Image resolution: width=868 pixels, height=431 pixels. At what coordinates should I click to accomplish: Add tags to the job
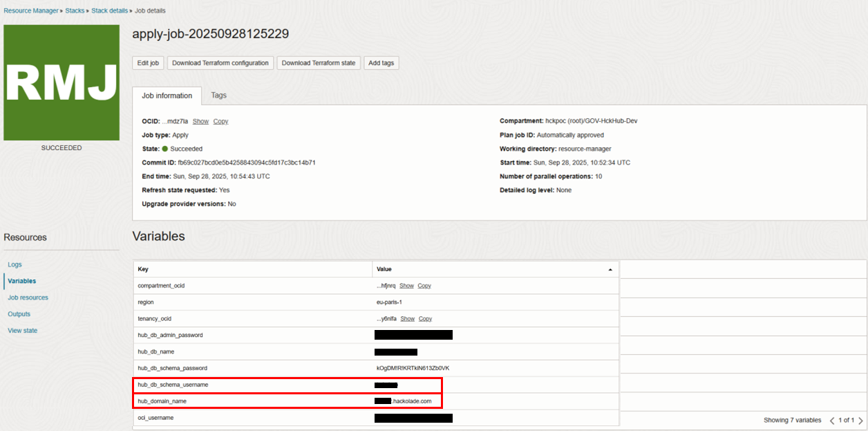(381, 63)
